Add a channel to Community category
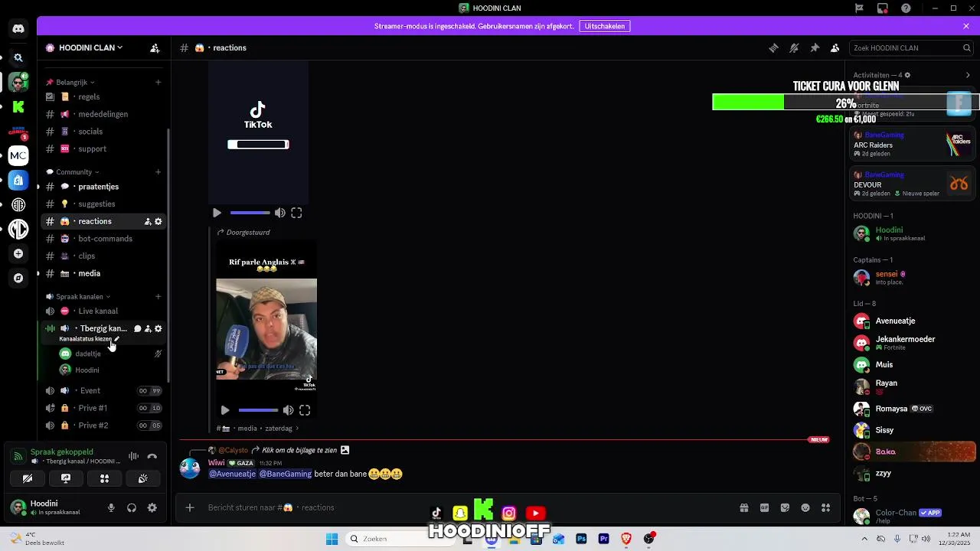The height and width of the screenshot is (551, 980). pyautogui.click(x=158, y=172)
